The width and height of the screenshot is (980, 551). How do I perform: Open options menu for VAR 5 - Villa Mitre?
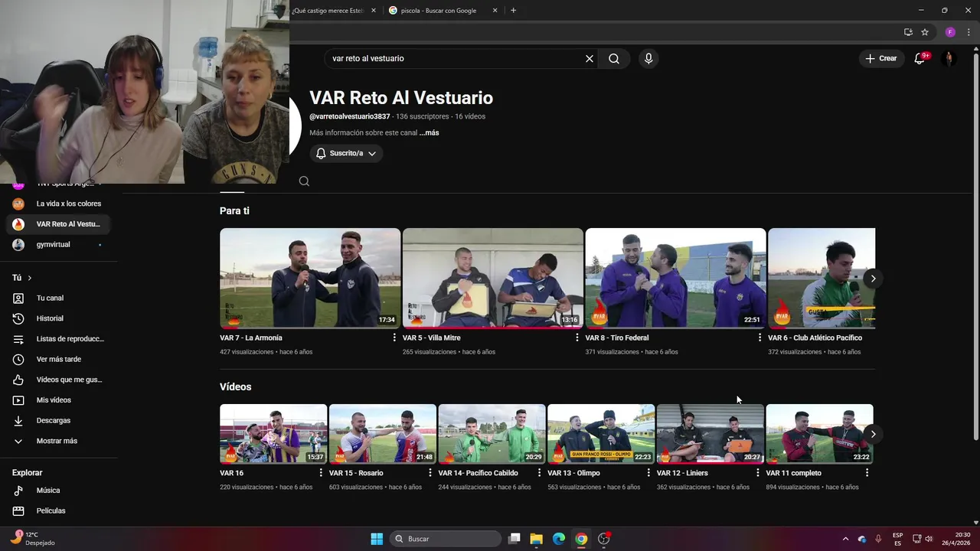pos(577,337)
